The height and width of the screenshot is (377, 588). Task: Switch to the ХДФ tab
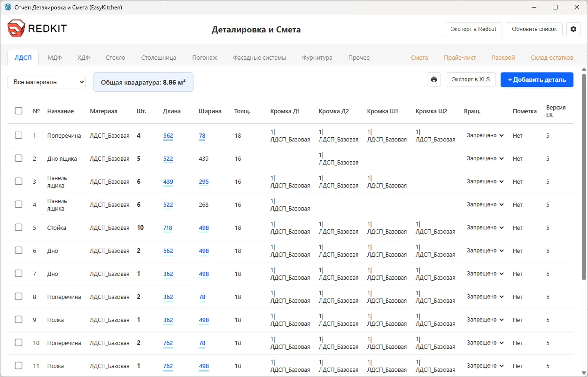(84, 57)
